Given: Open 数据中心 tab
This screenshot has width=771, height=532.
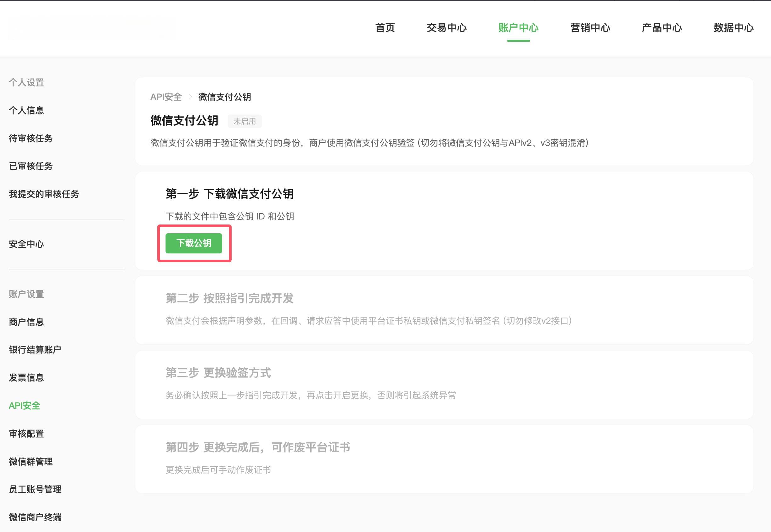Looking at the screenshot, I should (x=734, y=28).
